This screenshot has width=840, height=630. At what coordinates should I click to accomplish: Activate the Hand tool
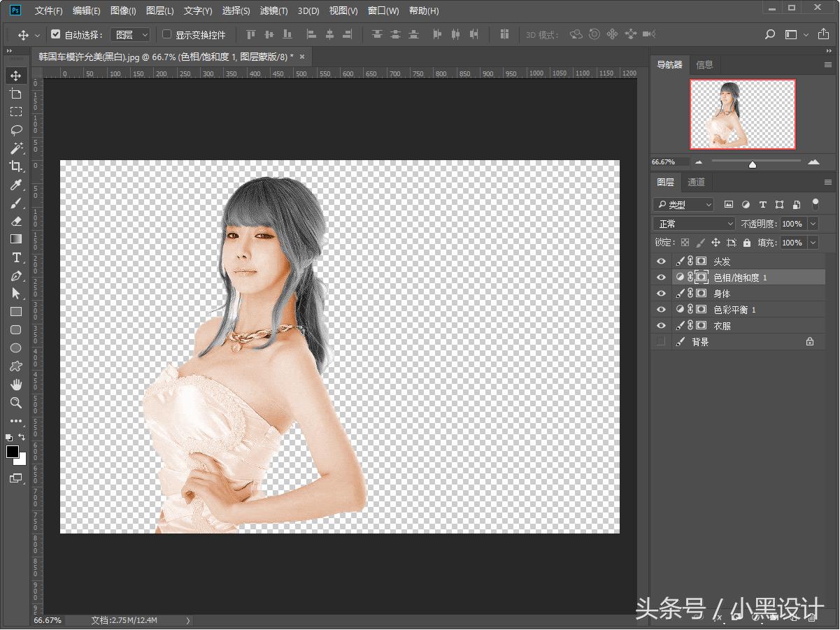(16, 385)
